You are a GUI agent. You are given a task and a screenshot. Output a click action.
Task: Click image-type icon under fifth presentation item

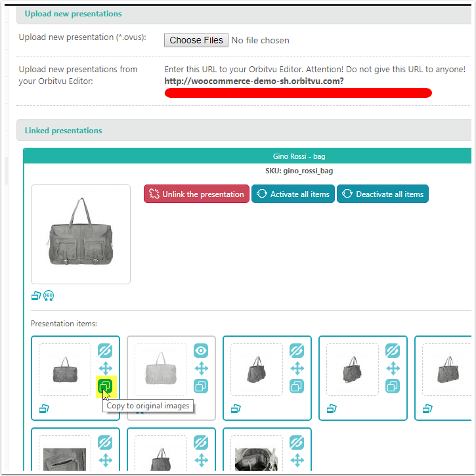pos(427,408)
